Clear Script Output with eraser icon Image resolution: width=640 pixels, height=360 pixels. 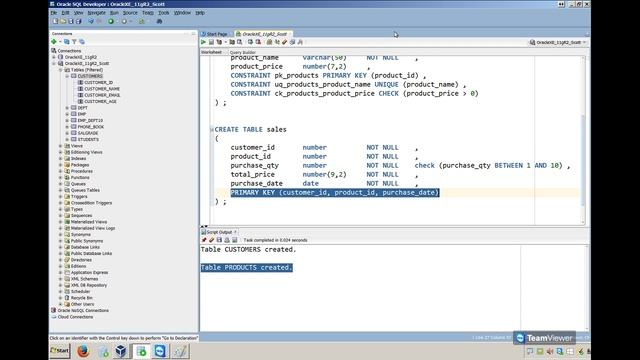pos(211,240)
